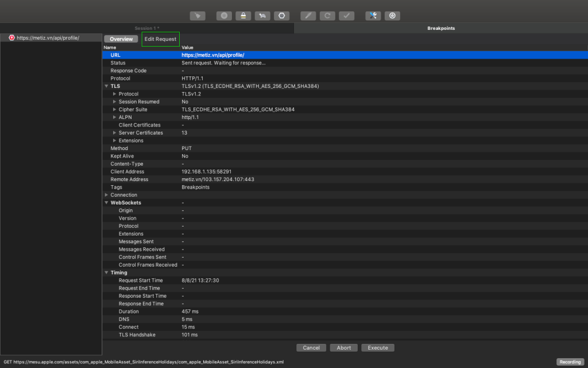Open Tools via the wrench icon

(373, 16)
